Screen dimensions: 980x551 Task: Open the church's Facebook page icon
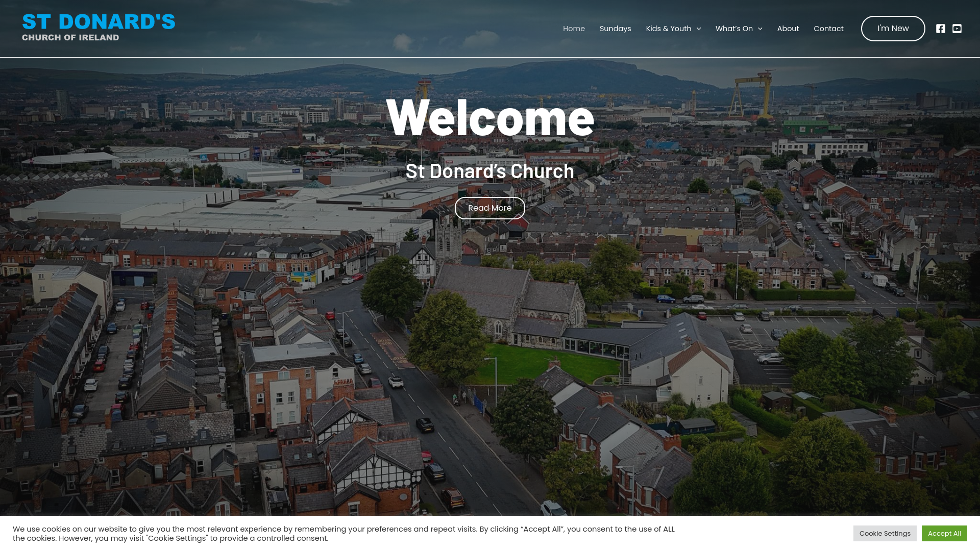pyautogui.click(x=940, y=29)
